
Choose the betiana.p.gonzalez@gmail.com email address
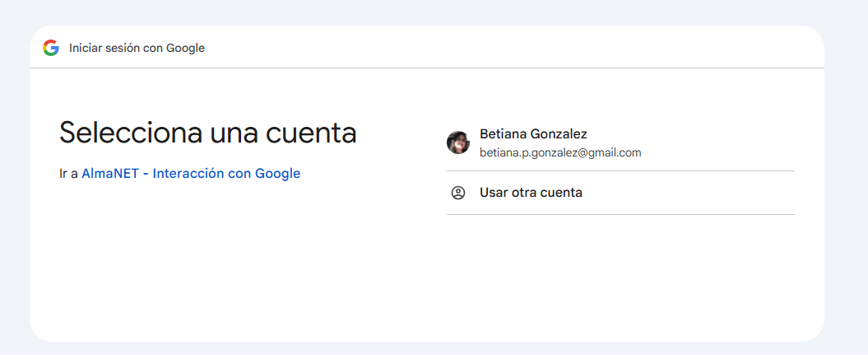pyautogui.click(x=560, y=152)
